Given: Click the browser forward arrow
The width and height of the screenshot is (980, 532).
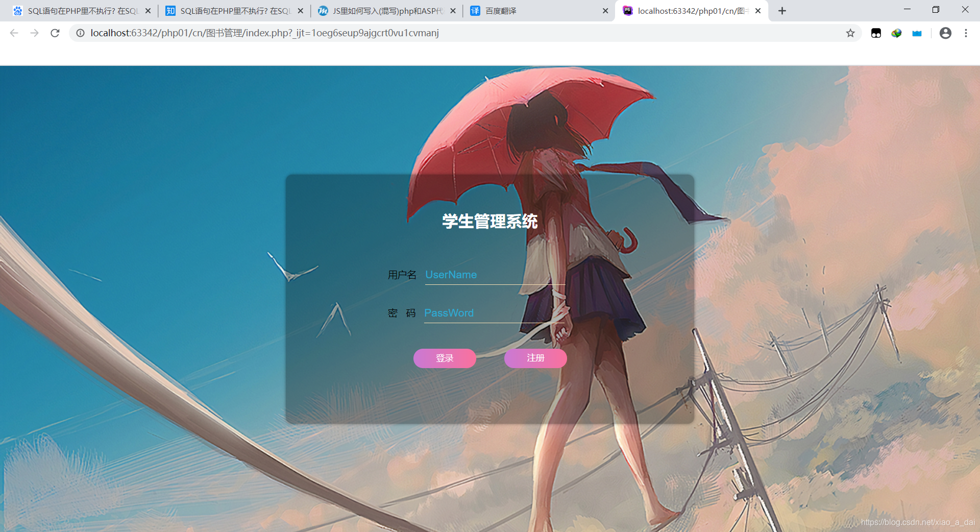Looking at the screenshot, I should point(34,33).
